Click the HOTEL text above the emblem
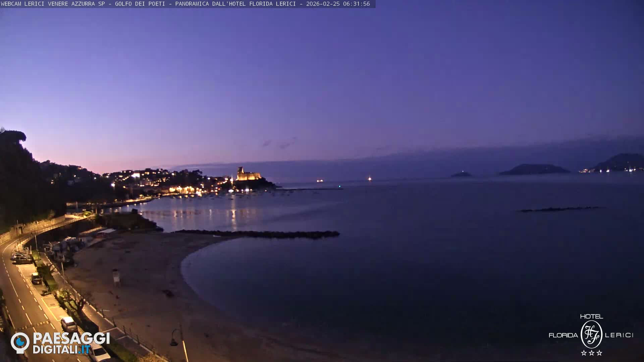 coord(591,316)
